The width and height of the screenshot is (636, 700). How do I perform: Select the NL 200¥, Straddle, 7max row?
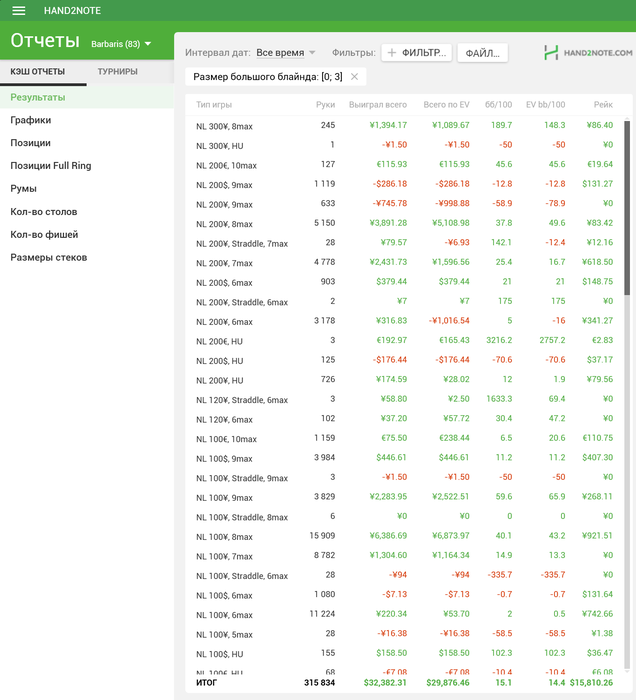pos(404,243)
